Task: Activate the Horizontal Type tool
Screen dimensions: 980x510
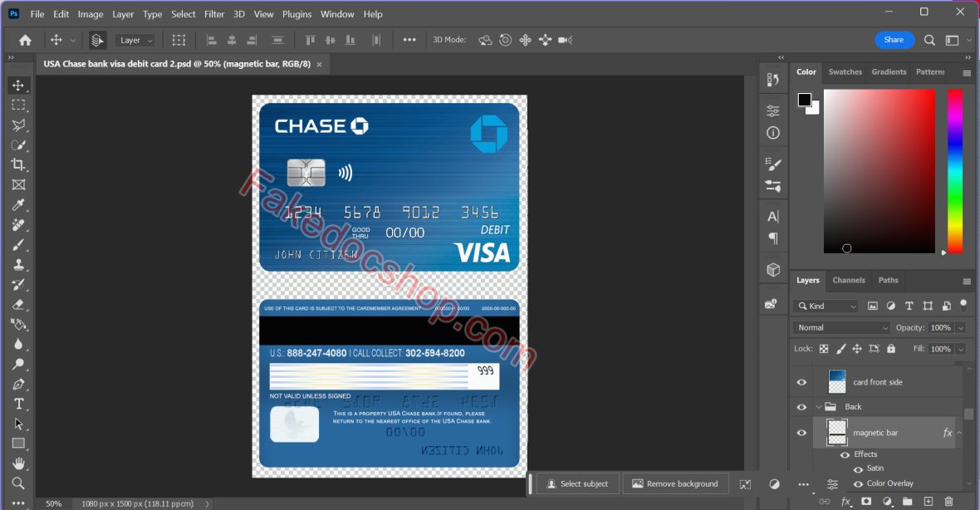Action: coord(18,405)
